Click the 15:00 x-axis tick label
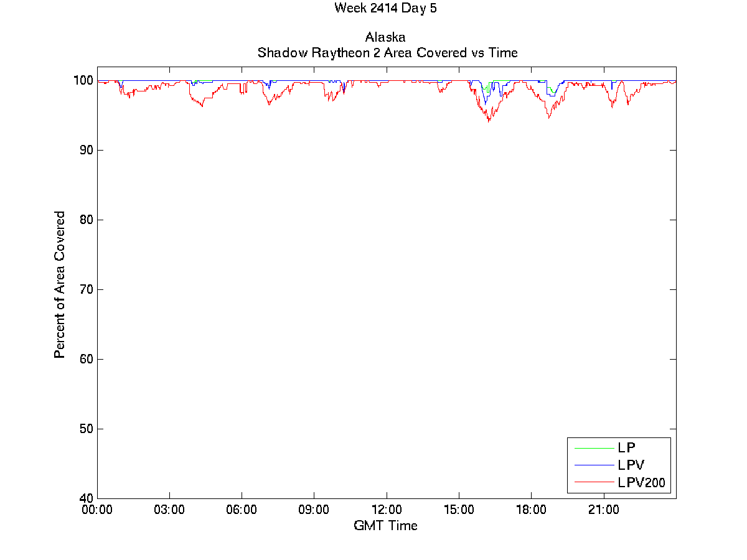747x560 pixels. point(459,510)
